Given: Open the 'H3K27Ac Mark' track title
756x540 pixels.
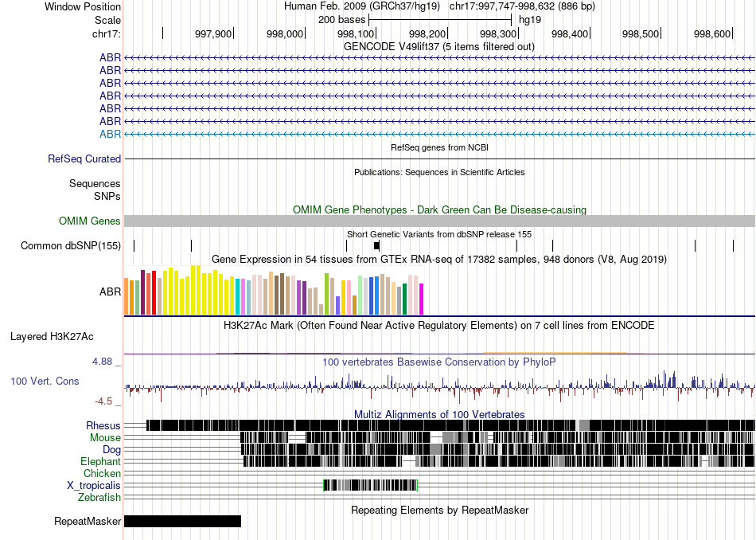Looking at the screenshot, I should (x=438, y=326).
